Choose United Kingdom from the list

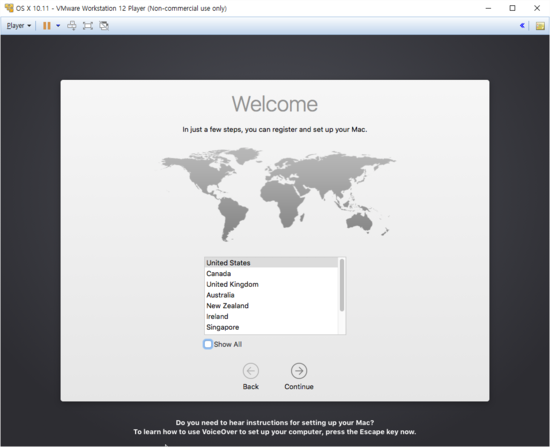click(271, 284)
